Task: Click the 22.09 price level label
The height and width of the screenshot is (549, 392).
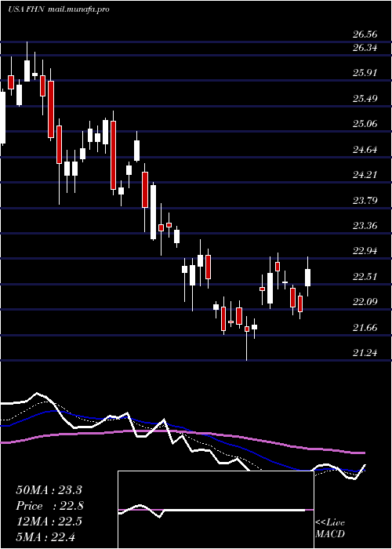Action: click(365, 302)
